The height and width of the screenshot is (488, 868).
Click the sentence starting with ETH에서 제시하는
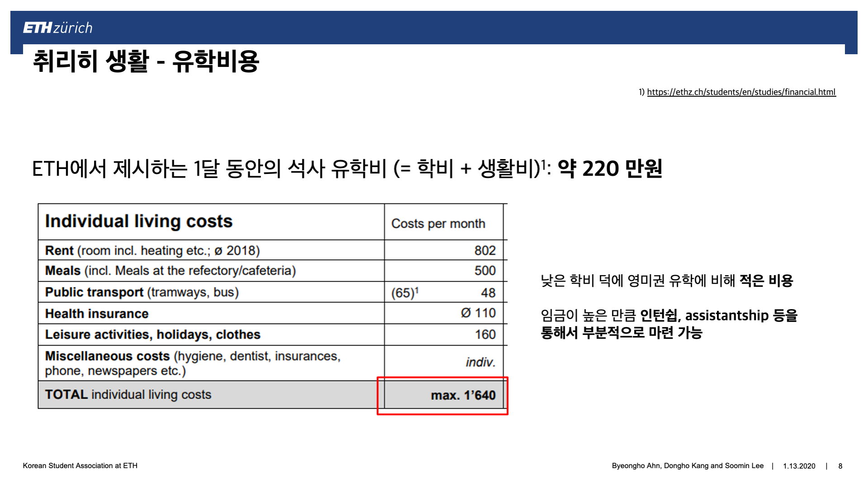click(347, 169)
